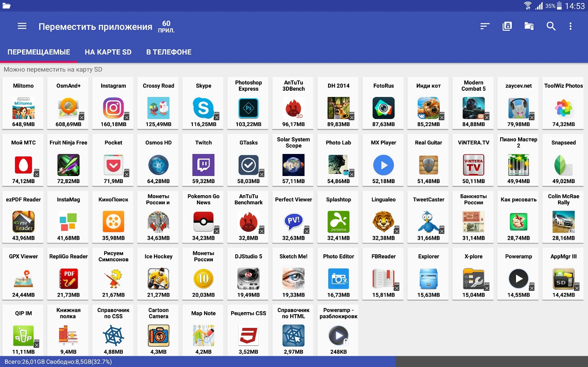
Task: Tap the Snapseed leaf icon
Action: 563,165
